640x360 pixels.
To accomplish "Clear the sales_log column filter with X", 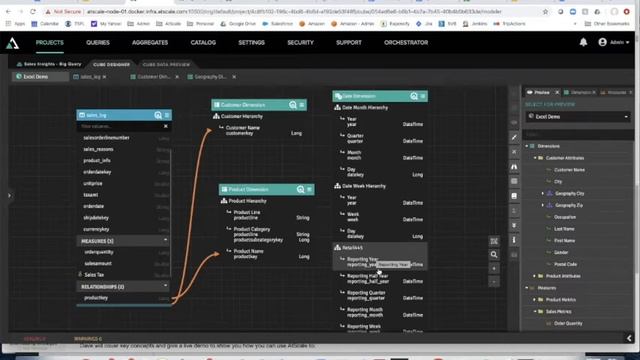I will pyautogui.click(x=166, y=127).
